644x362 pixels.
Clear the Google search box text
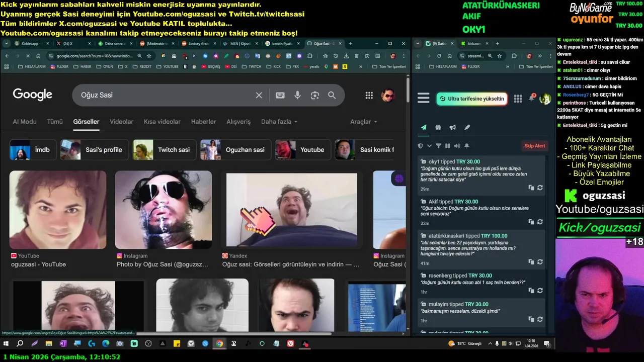259,95
